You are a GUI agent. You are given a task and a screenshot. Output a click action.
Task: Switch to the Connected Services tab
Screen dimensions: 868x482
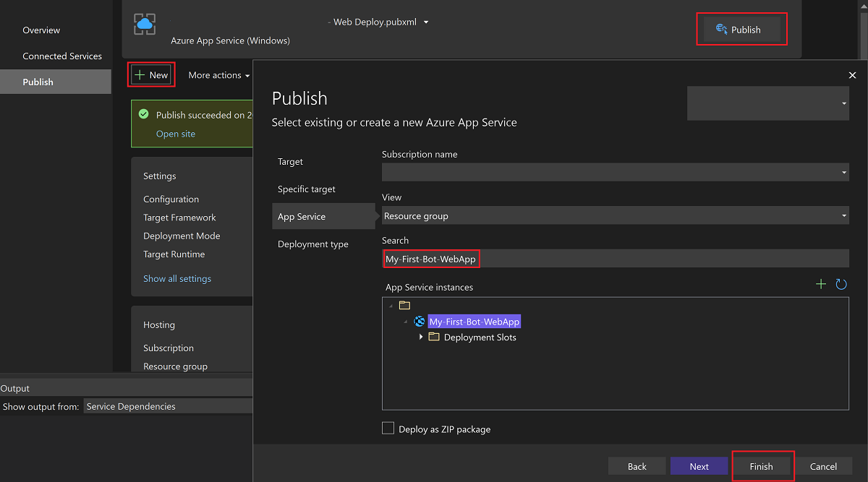pos(62,56)
